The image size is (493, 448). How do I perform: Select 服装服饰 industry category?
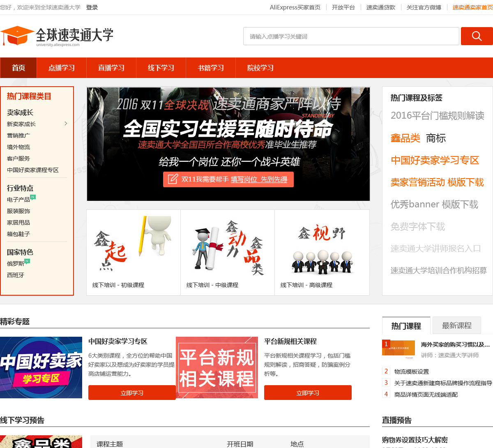pos(18,211)
